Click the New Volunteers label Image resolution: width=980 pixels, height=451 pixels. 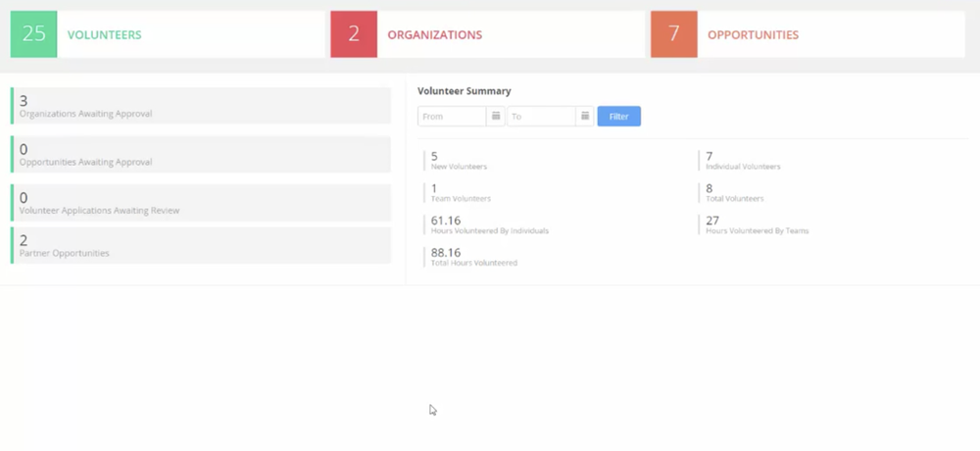click(x=459, y=167)
